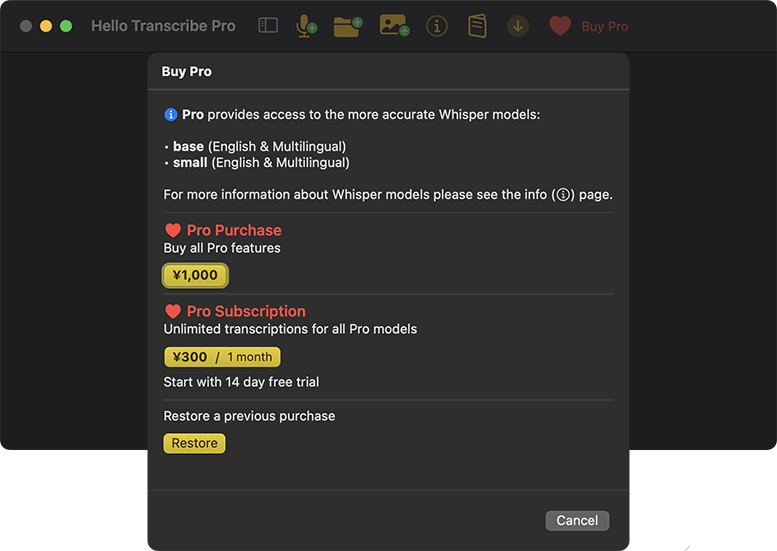Screen dimensions: 777x551
Task: Click the add folder icon
Action: [x=347, y=26]
